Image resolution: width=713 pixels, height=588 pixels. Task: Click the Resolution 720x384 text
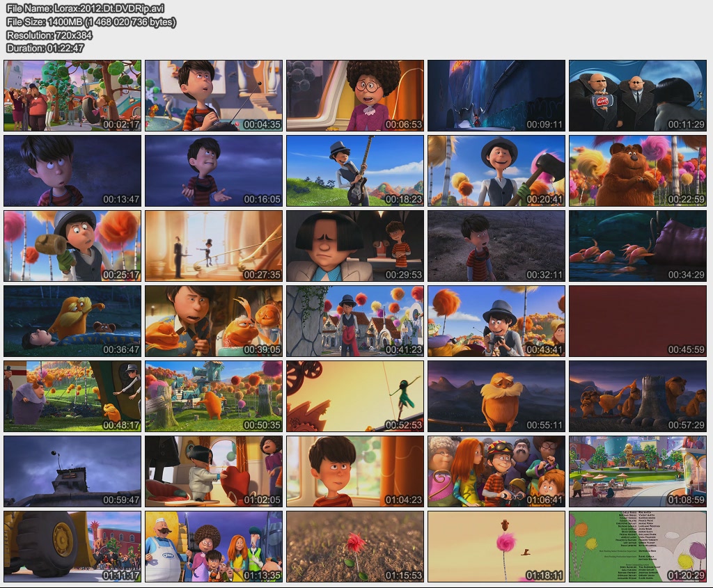tap(49, 35)
